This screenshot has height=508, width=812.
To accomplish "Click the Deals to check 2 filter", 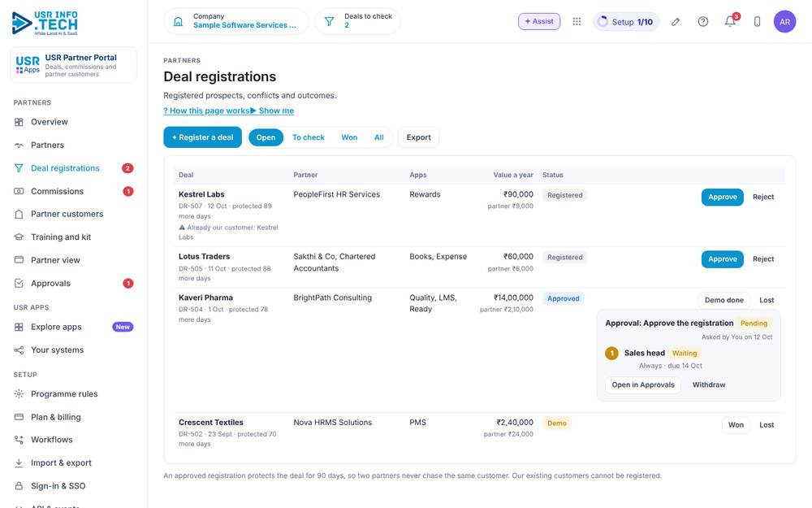I will (x=358, y=21).
